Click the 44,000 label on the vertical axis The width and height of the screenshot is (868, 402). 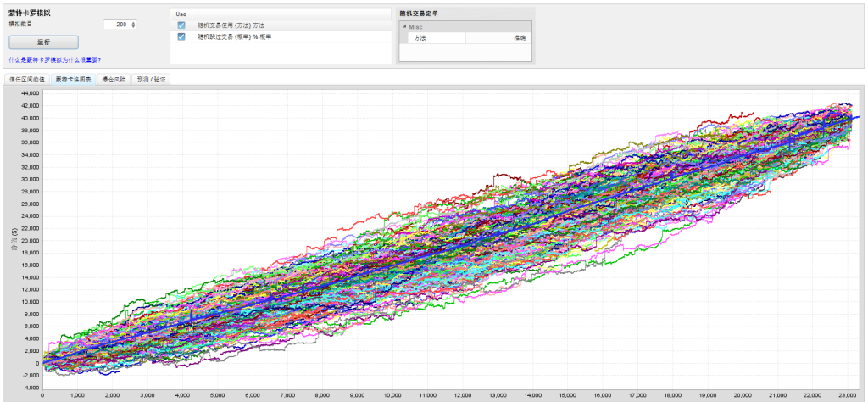click(30, 93)
